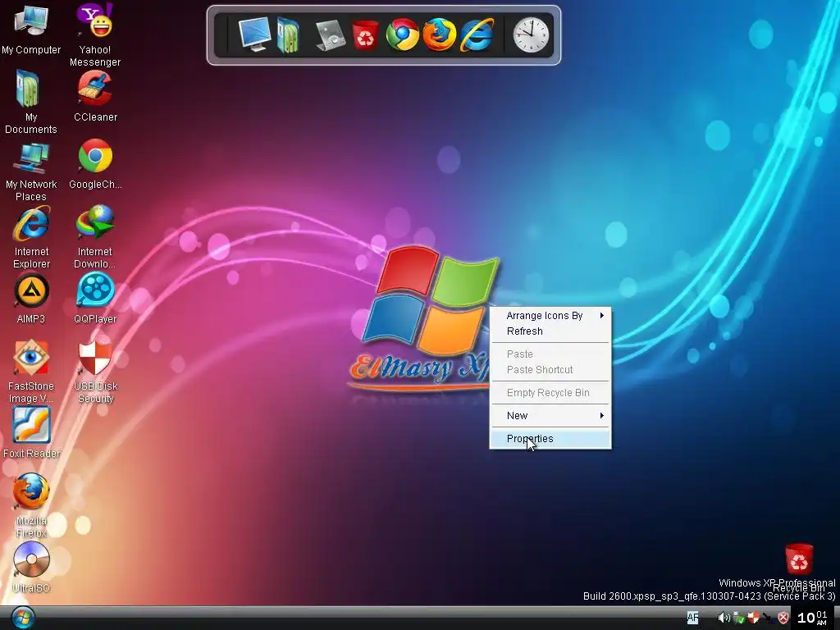Select FastStone Image Viewer icon
Viewport: 840px width, 630px height.
[x=31, y=372]
